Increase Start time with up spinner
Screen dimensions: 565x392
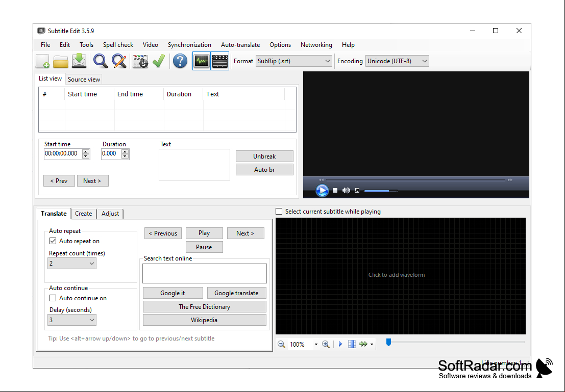click(86, 151)
